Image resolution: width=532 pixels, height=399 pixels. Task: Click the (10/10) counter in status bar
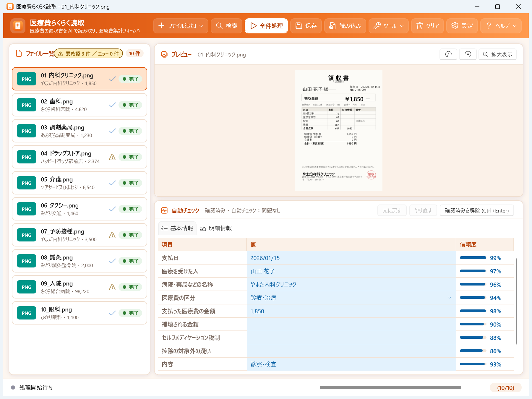[x=505, y=388]
